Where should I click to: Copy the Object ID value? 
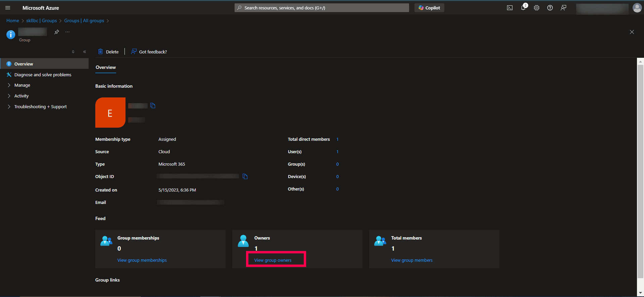(x=245, y=176)
